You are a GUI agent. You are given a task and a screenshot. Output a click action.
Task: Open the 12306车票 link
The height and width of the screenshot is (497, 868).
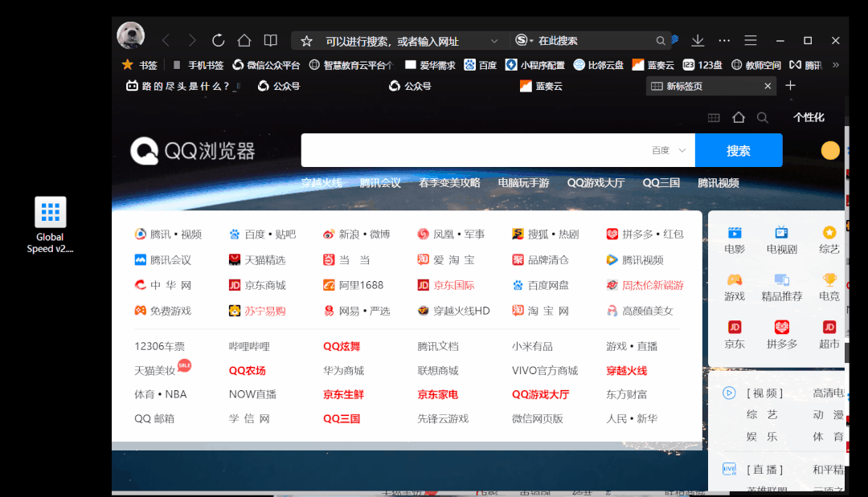(159, 347)
